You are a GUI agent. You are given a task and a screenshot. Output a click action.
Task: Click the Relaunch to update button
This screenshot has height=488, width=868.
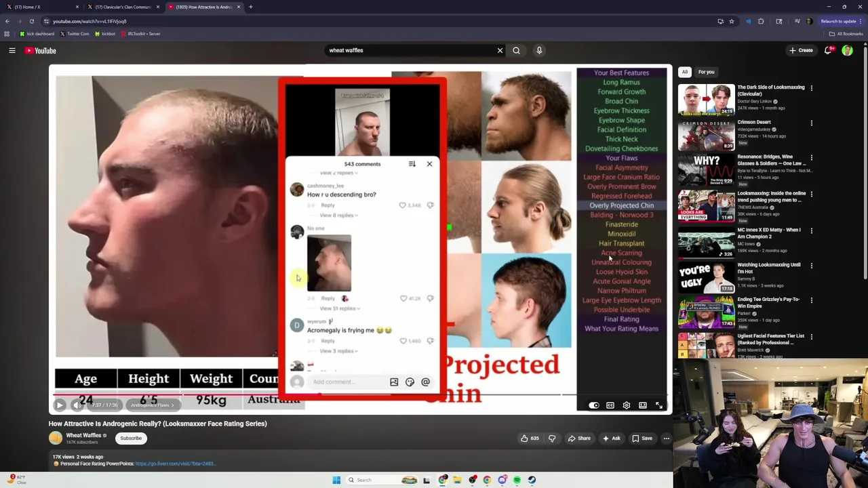click(842, 21)
